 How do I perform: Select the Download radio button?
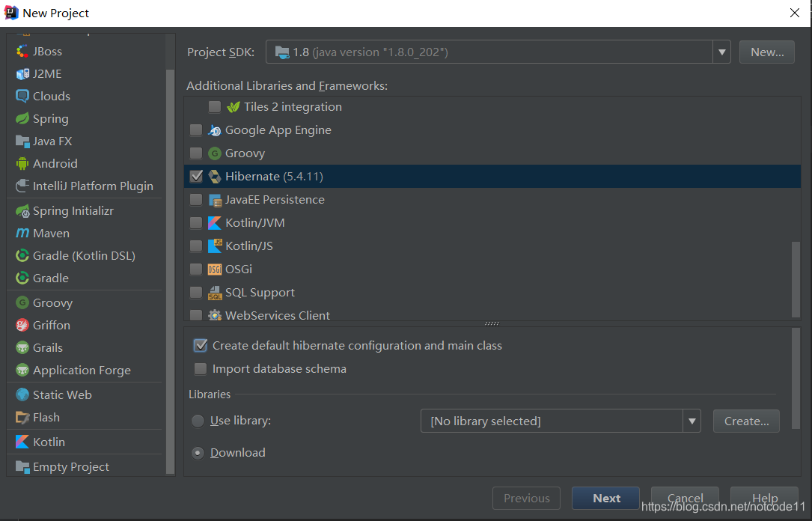(198, 453)
